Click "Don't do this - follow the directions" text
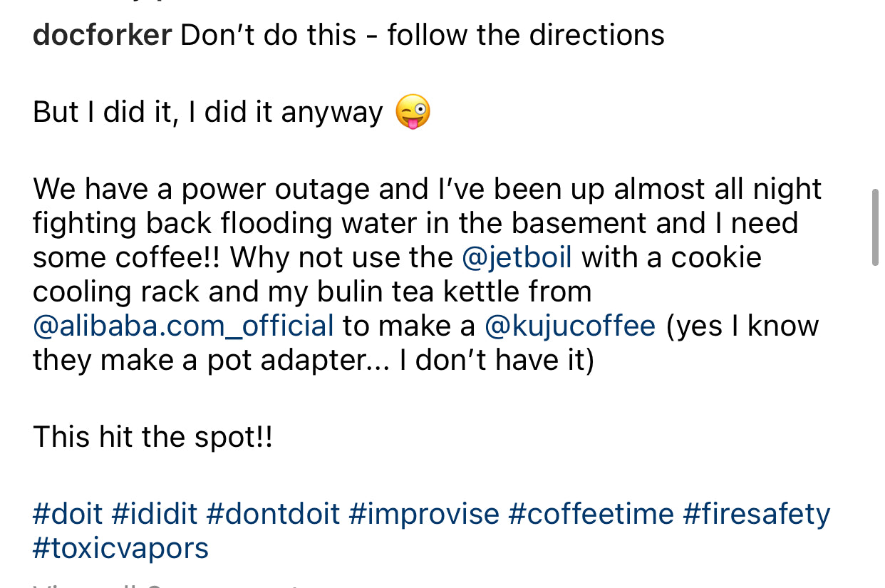Viewport: 885px width, 588px height. pyautogui.click(x=422, y=35)
